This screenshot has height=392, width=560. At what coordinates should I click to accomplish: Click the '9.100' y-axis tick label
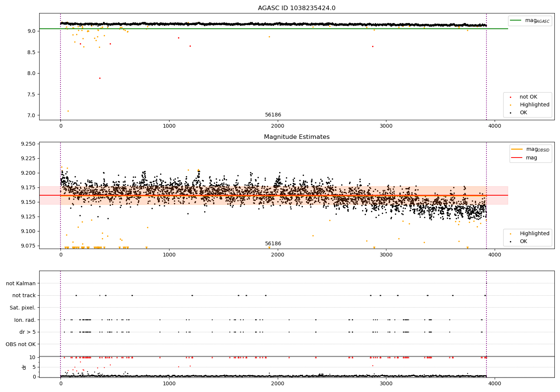28,231
